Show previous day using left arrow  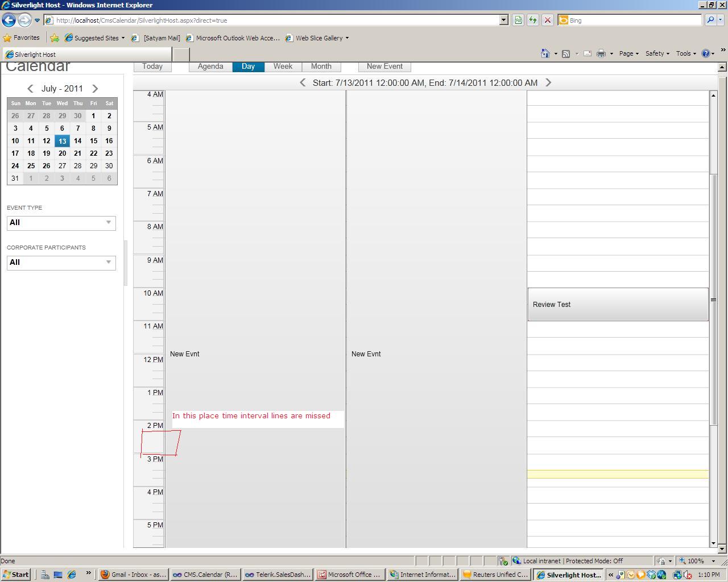(x=303, y=83)
